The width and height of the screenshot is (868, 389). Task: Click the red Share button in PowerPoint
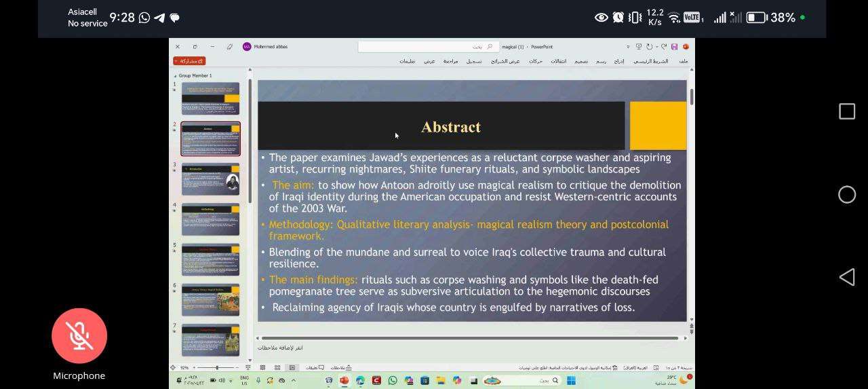point(189,61)
